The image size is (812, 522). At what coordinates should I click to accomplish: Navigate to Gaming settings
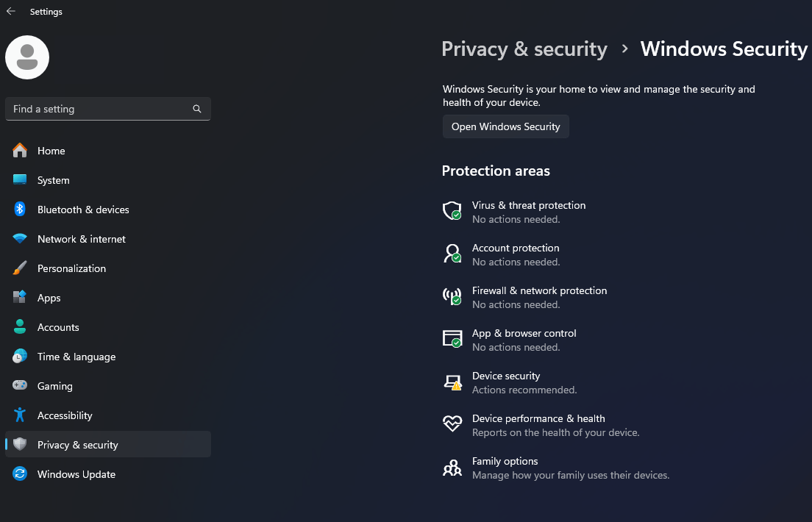point(55,386)
